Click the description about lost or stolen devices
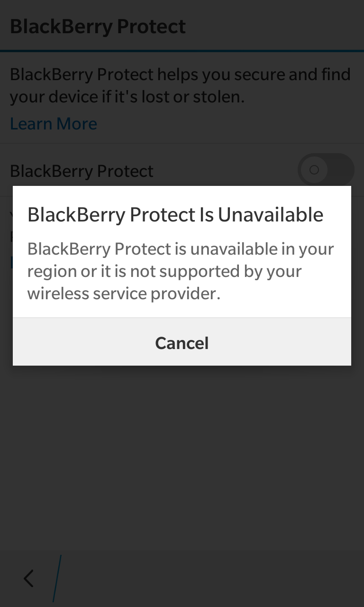 coord(180,85)
